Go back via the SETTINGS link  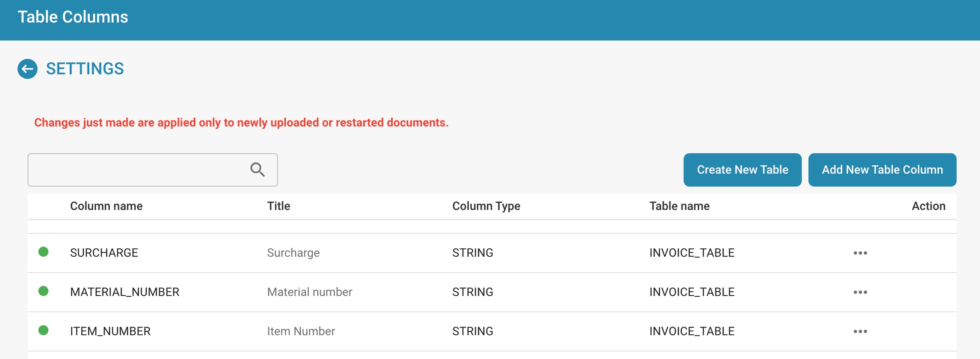85,69
